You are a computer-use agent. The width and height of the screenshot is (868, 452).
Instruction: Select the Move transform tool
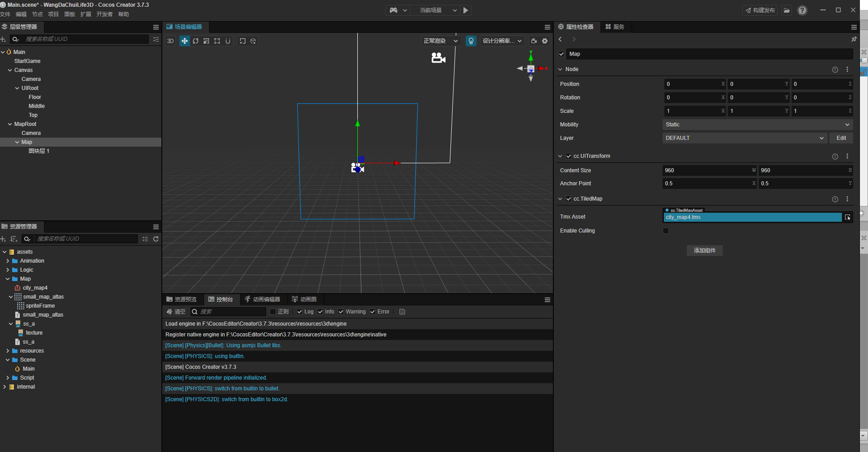pos(184,41)
